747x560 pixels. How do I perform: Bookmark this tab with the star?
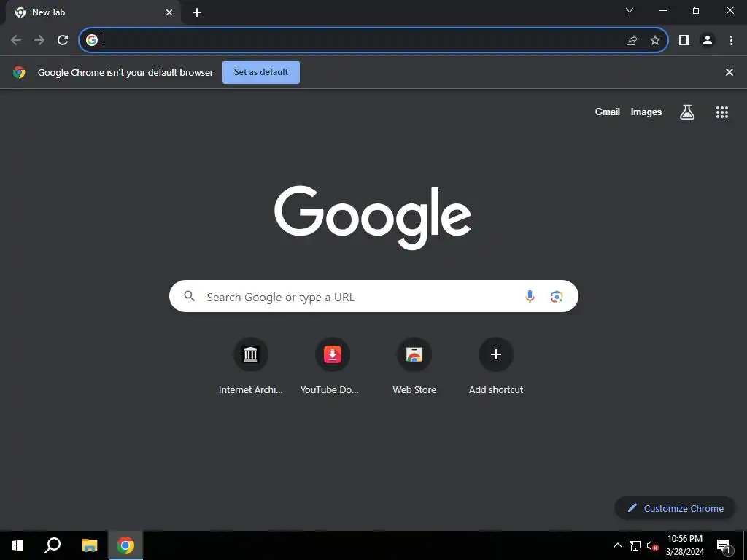pyautogui.click(x=655, y=41)
